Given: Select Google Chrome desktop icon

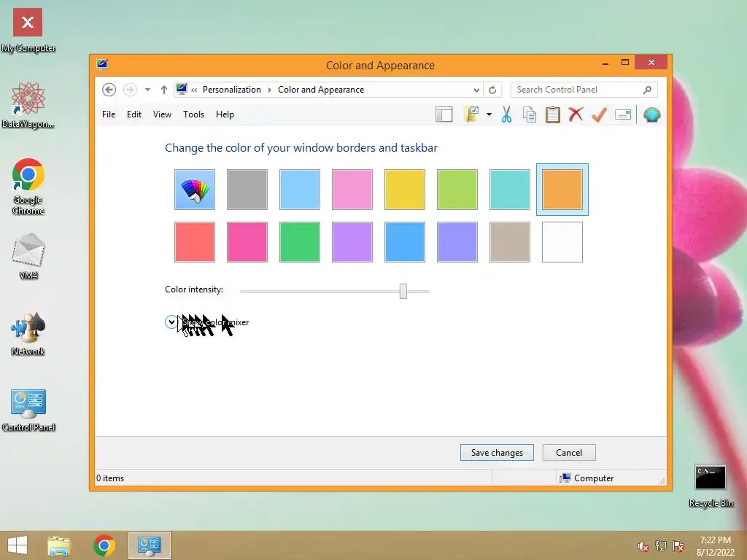Looking at the screenshot, I should click(x=28, y=187).
